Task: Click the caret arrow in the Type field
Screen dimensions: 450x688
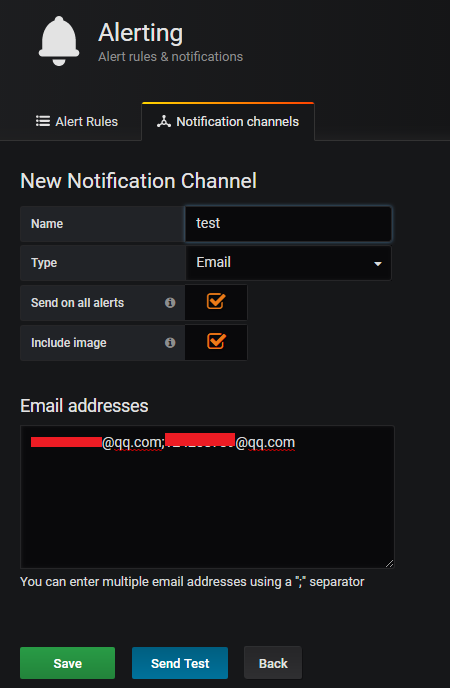Action: [378, 264]
